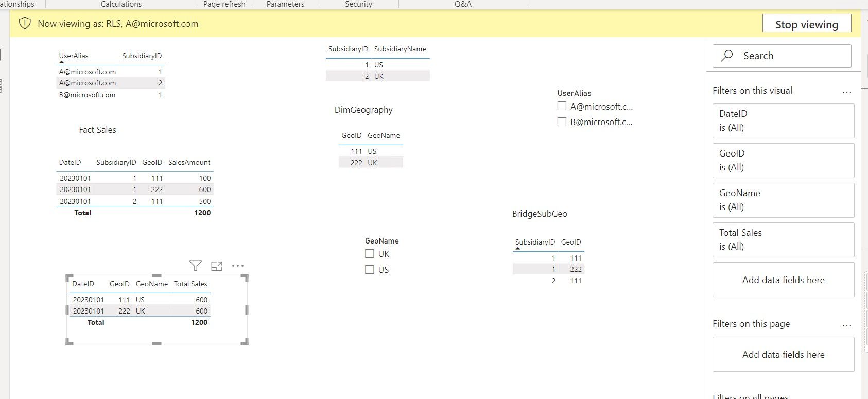Viewport: 868px width, 399px height.
Task: Sort by the Total Sales column header
Action: pos(190,284)
